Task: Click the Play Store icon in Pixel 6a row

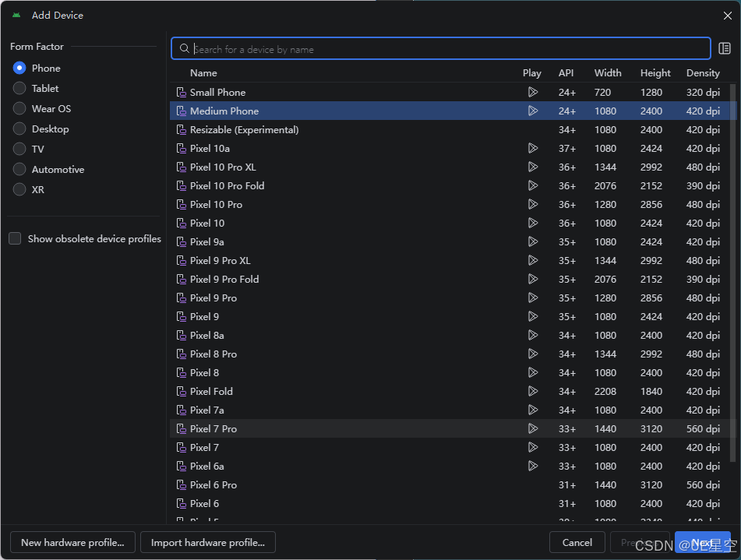Action: 533,466
